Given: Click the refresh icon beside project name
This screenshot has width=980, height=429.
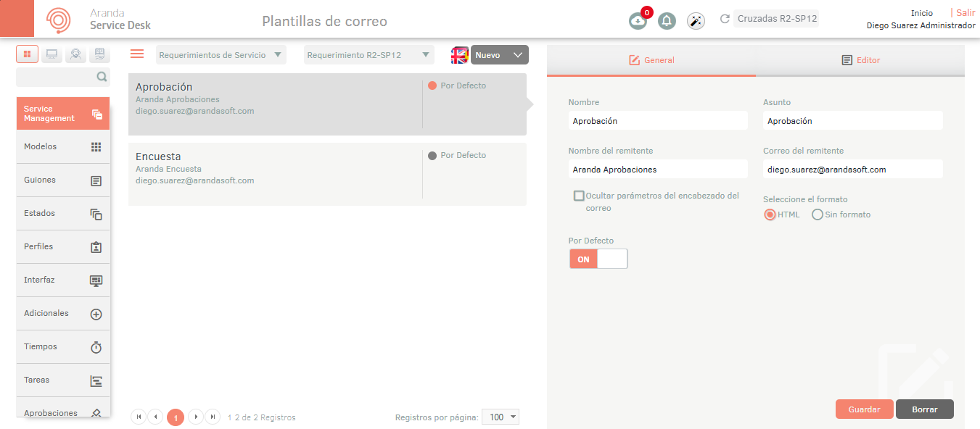Looking at the screenshot, I should [724, 19].
